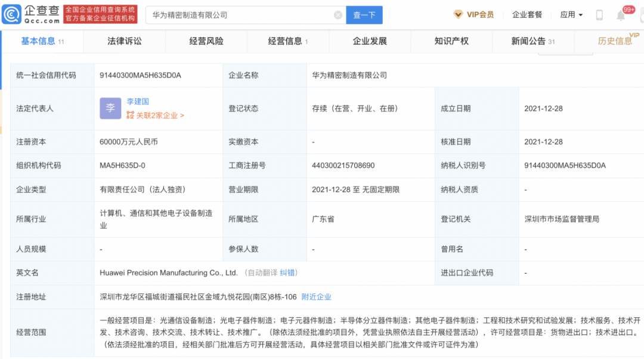Click the 纠错 correction link
This screenshot has height=359, width=644.
coord(287,273)
